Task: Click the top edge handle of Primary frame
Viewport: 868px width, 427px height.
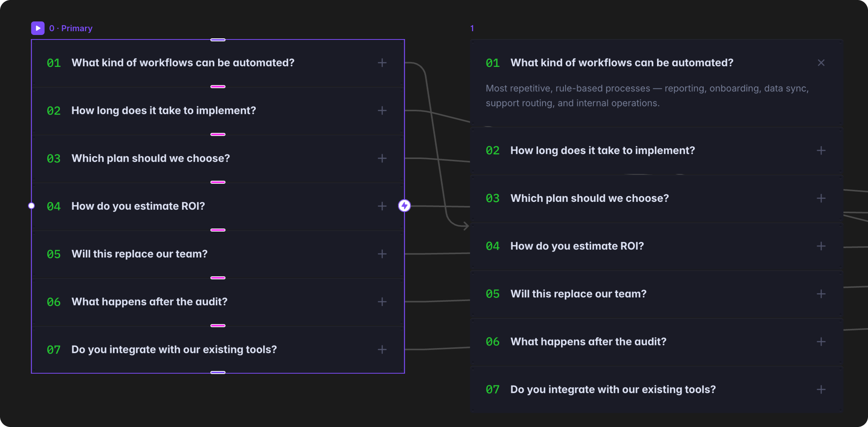Action: 218,40
